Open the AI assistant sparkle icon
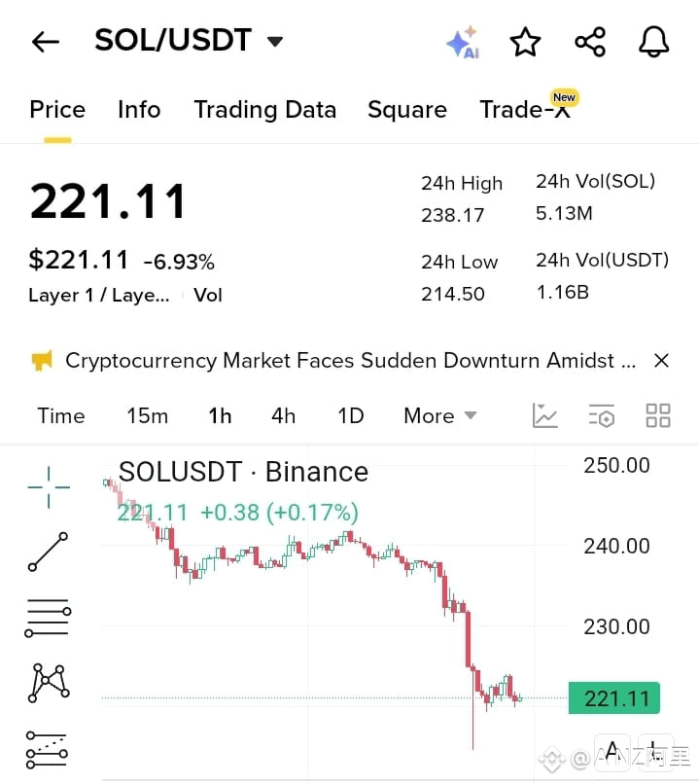This screenshot has height=784, width=699. point(463,42)
